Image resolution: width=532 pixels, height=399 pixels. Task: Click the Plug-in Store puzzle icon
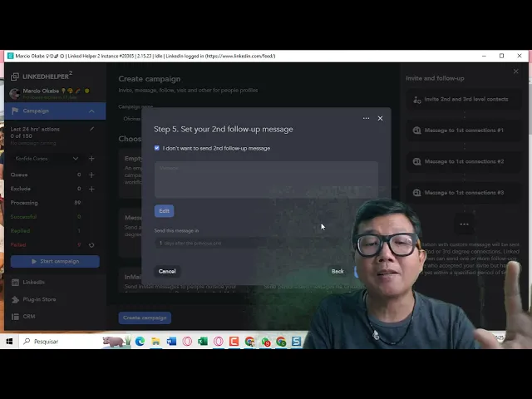(15, 299)
